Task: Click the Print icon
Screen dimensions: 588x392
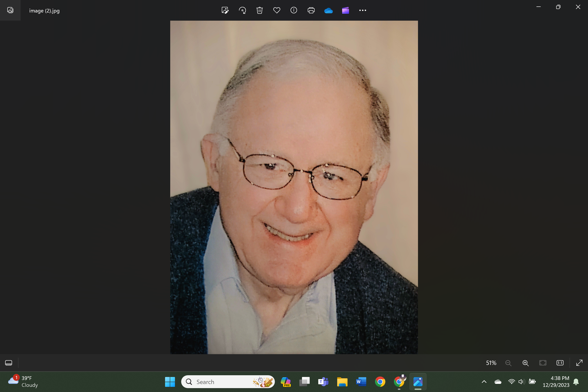Action: pos(311,10)
